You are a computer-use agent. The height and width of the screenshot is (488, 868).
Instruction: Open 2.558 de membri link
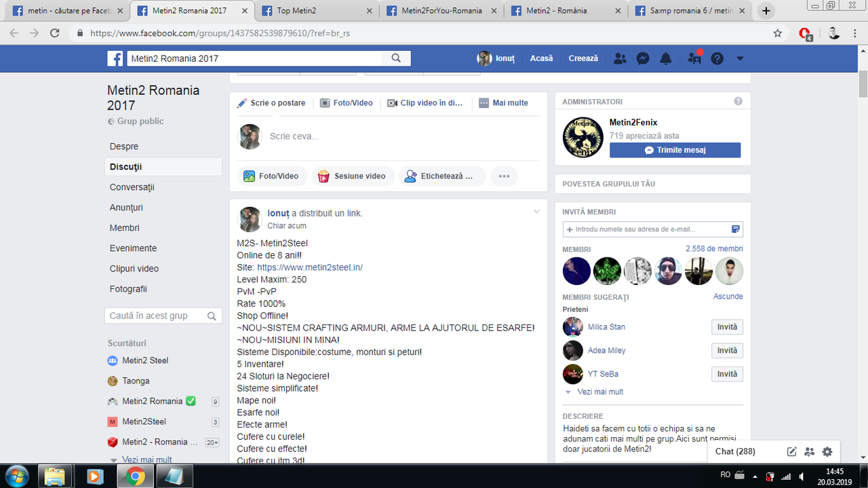tap(714, 249)
